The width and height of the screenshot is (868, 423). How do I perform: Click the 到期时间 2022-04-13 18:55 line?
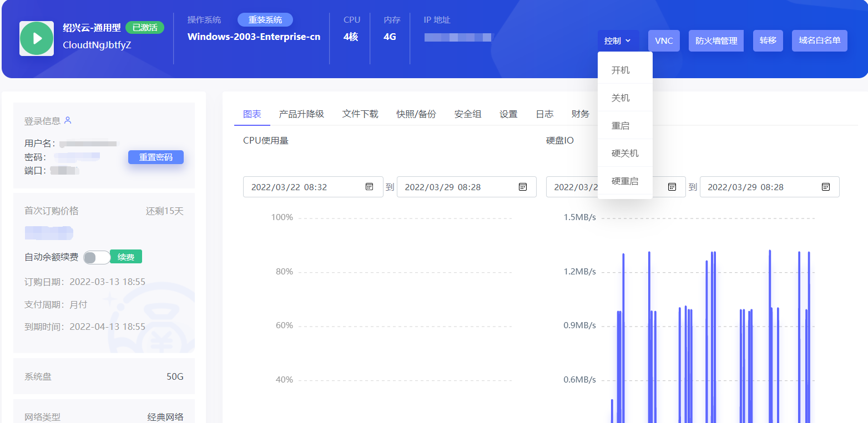pos(85,327)
